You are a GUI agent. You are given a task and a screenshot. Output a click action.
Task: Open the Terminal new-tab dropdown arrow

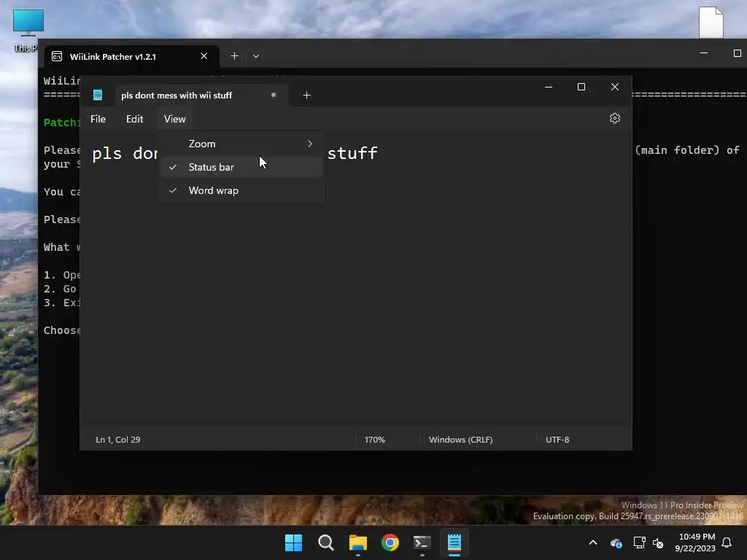click(x=256, y=55)
